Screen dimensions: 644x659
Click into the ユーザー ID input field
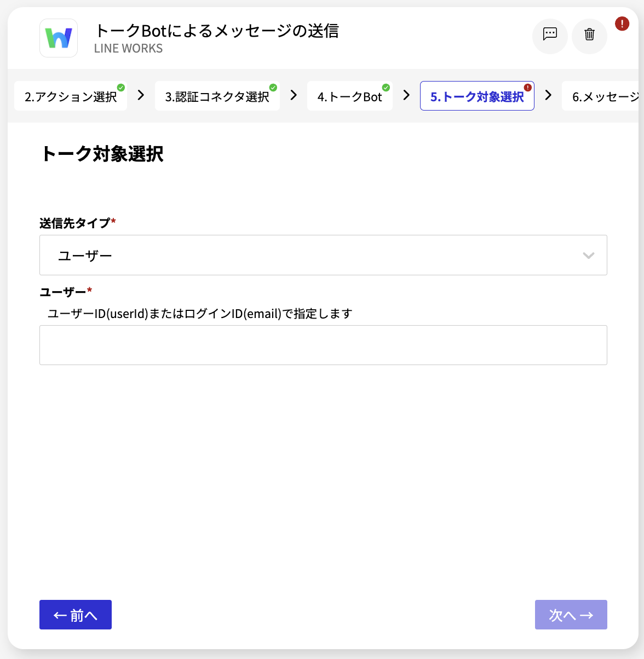(x=323, y=345)
